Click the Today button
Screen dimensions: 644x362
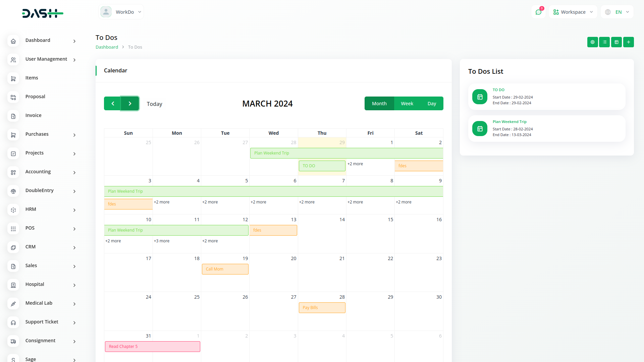click(154, 104)
